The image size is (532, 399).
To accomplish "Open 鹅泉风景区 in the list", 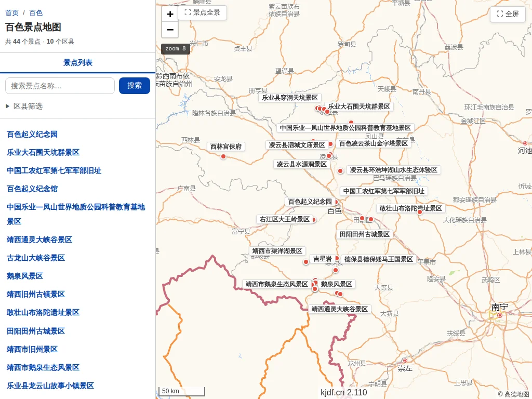I will pos(25,276).
